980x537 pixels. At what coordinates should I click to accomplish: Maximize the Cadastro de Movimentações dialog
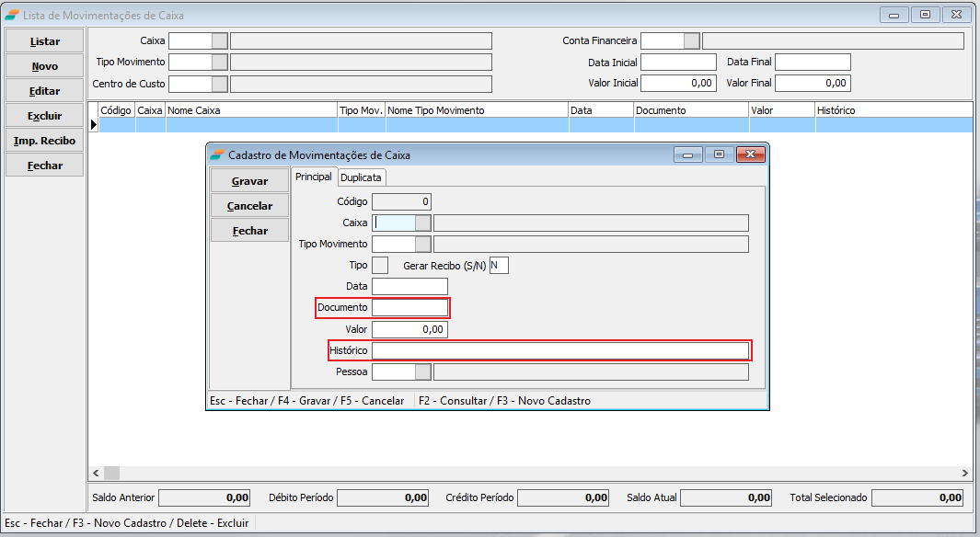tap(719, 154)
